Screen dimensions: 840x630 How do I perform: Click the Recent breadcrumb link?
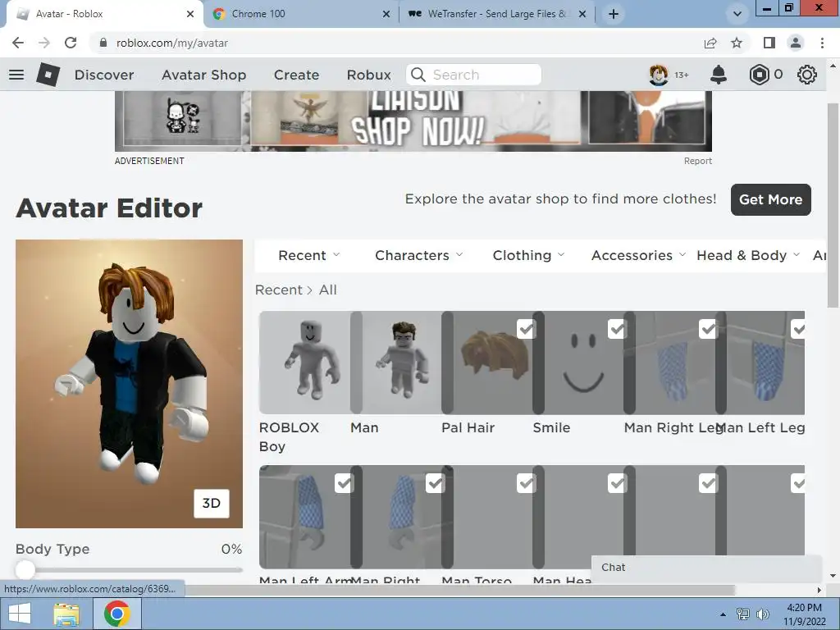pos(279,290)
